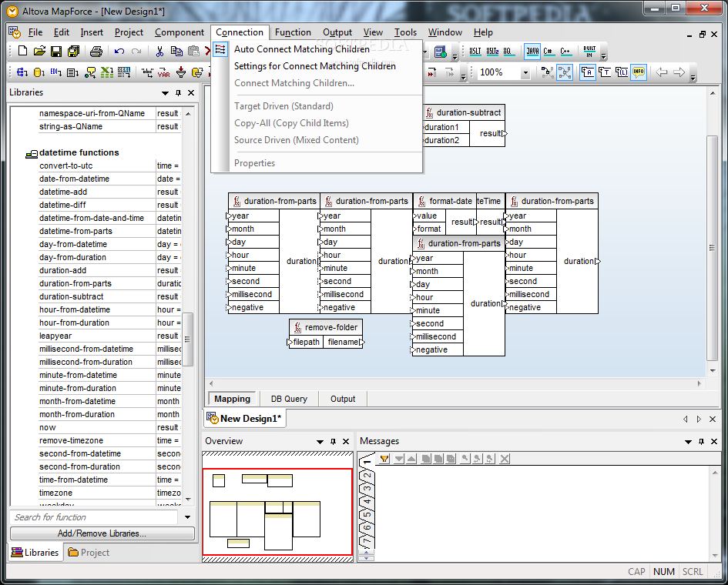Open Search for function dropdown arrow

pos(187,517)
